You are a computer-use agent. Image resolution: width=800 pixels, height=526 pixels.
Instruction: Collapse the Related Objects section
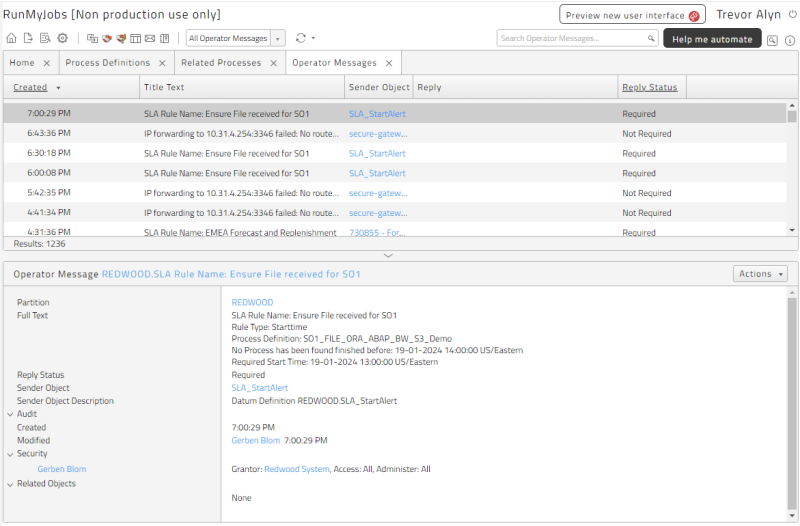tap(10, 484)
